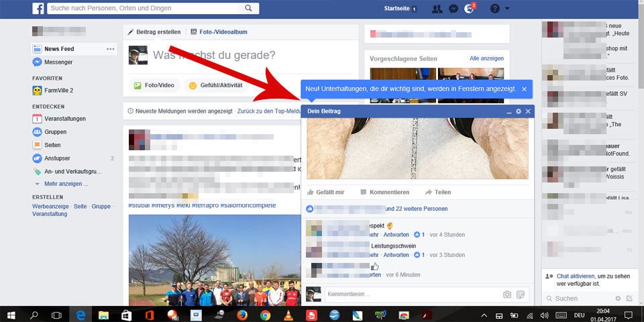The image size is (644, 322).
Task: Open Microsoft Office from the taskbar
Action: click(150, 315)
